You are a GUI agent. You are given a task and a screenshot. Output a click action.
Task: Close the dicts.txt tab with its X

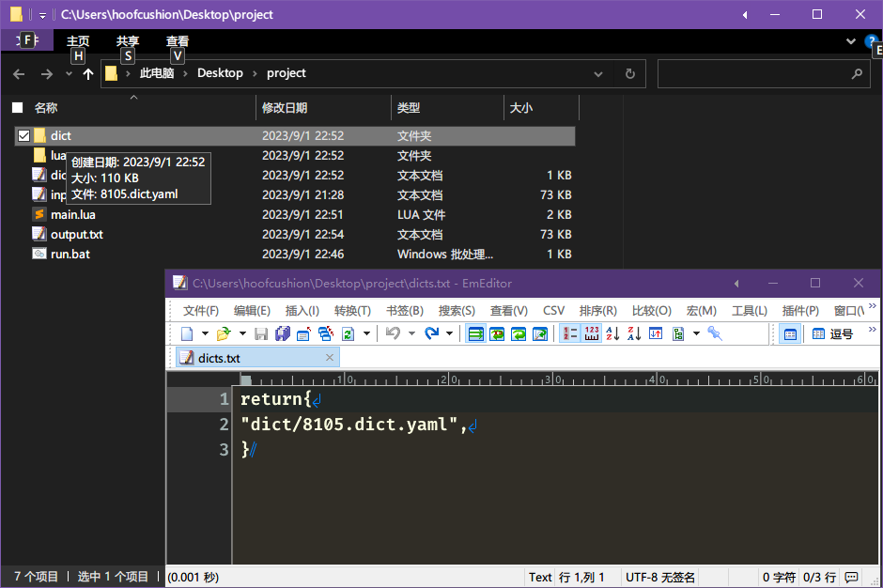330,358
